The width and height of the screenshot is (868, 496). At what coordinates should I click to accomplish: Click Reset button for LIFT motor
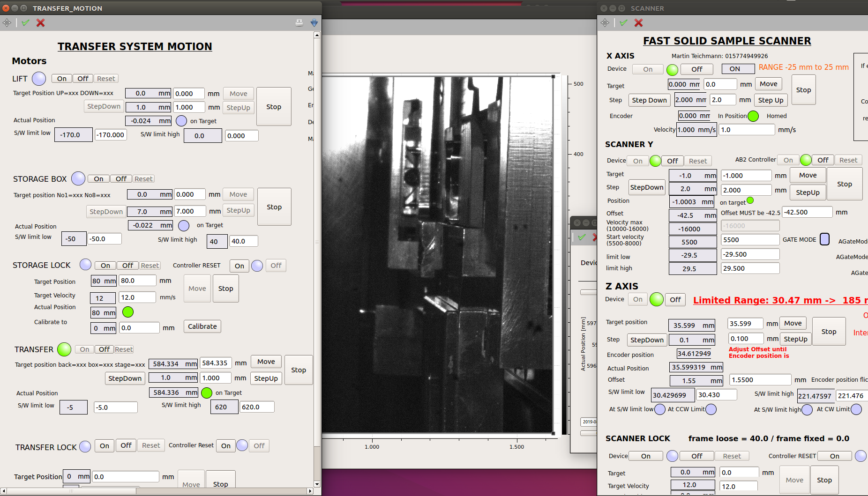pyautogui.click(x=106, y=79)
